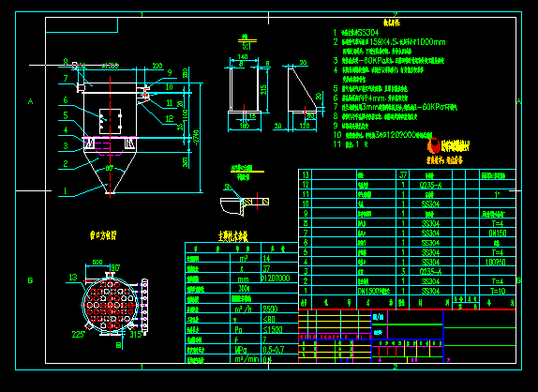Click callout number 9 right of the vessel top
Screen dimensions: 538x392
[170, 72]
